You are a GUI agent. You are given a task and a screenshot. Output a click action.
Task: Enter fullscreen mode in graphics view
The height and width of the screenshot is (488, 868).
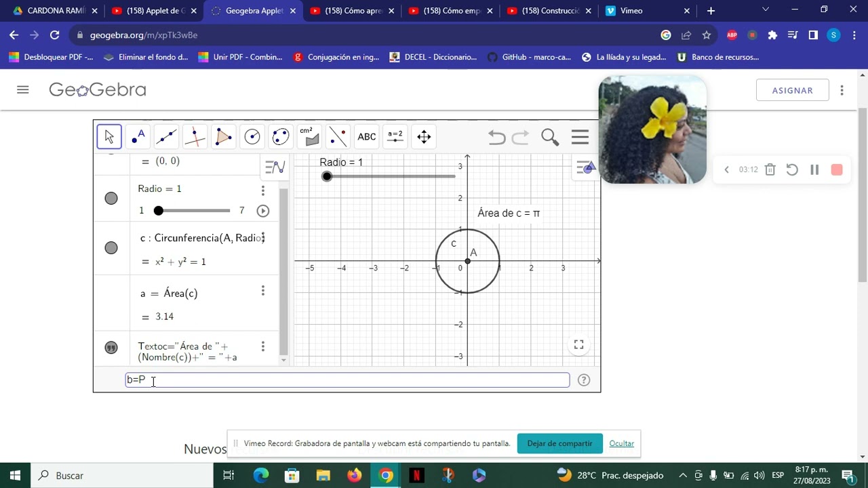[578, 345]
